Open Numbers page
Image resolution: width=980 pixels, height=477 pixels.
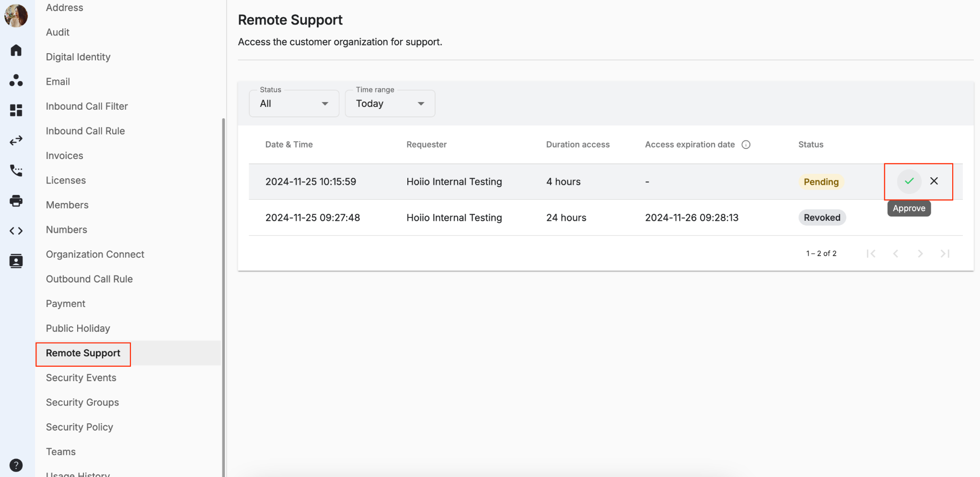tap(66, 229)
